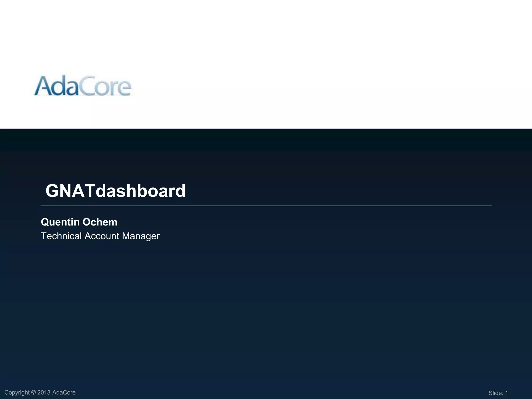Viewport: 532px width, 399px height.
Task: Click the word 'Quentin' in the name
Action: 60,222
